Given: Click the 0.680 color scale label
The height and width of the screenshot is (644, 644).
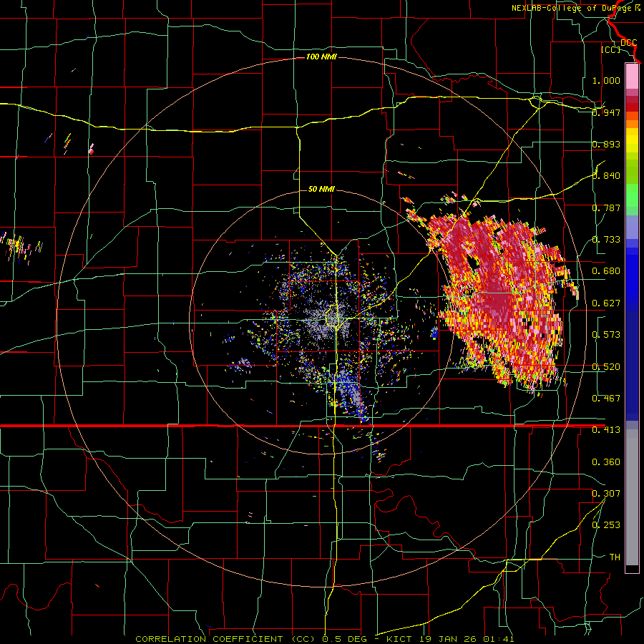Looking at the screenshot, I should point(606,271).
